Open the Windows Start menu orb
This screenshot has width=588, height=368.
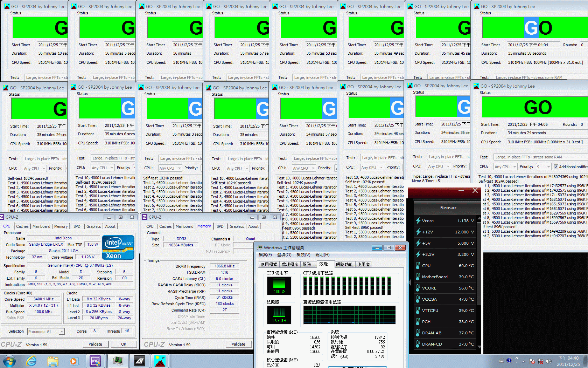[x=9, y=361]
